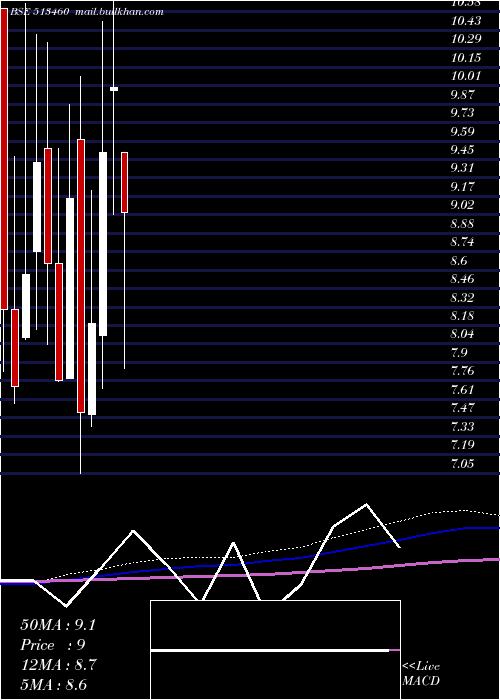Click the 'Price : 9' readout
This screenshot has height=700, width=500.
point(53,645)
